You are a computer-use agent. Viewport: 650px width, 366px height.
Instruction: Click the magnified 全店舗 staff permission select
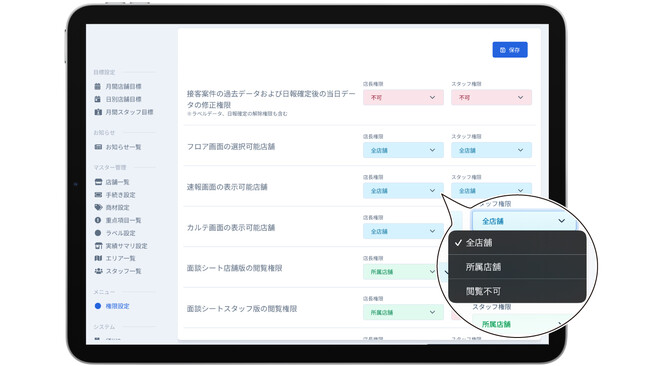(x=524, y=221)
